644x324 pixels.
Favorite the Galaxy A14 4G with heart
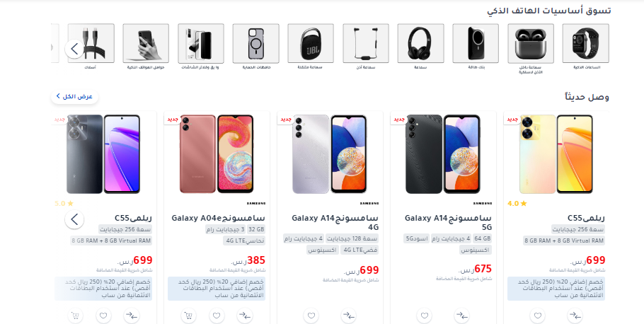311,316
